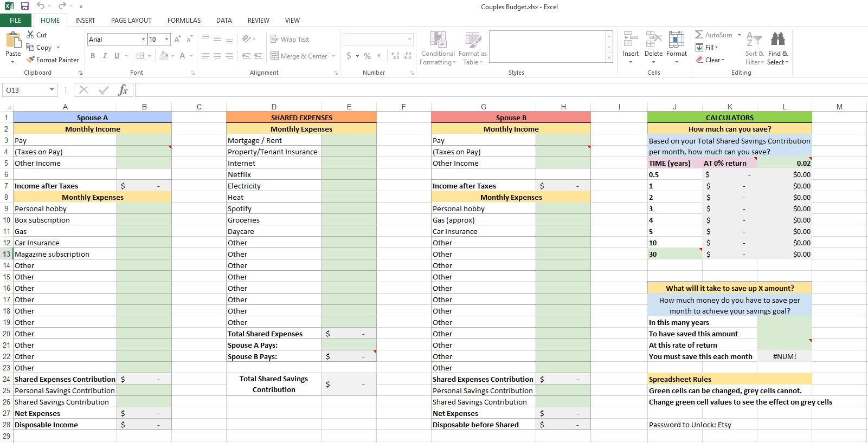Click the Font Color A icon
Screen dimensions: 868x443
click(183, 56)
